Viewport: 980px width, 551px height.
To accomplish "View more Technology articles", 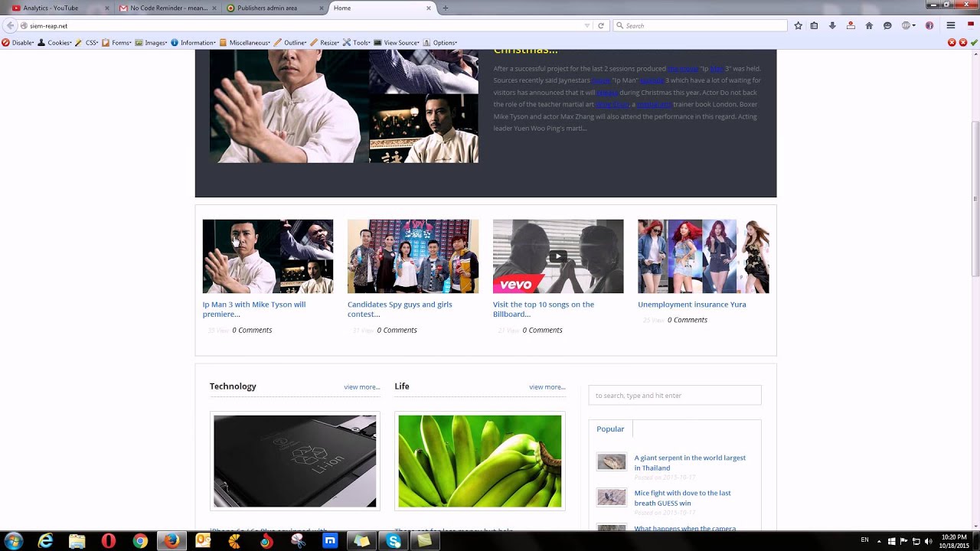I will (362, 387).
